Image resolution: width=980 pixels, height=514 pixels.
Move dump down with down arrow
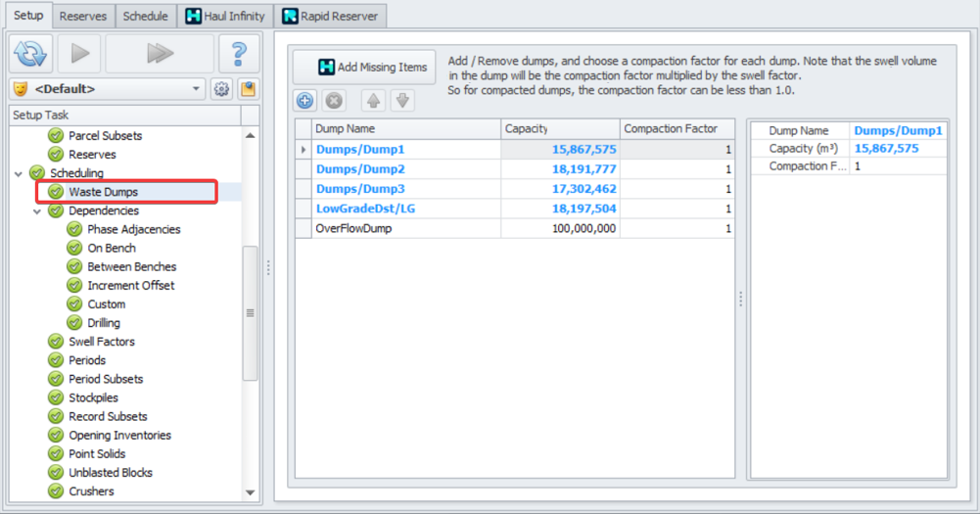(402, 101)
